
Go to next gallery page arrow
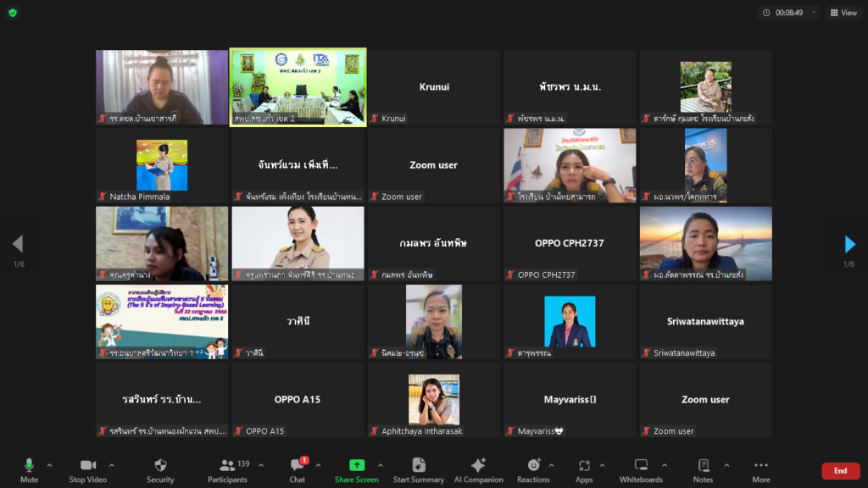click(849, 245)
